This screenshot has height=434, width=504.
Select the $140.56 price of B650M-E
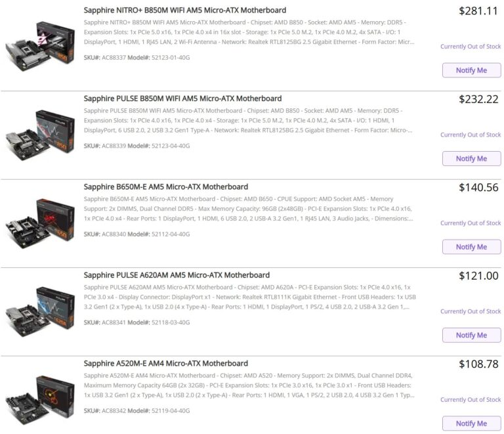478,187
